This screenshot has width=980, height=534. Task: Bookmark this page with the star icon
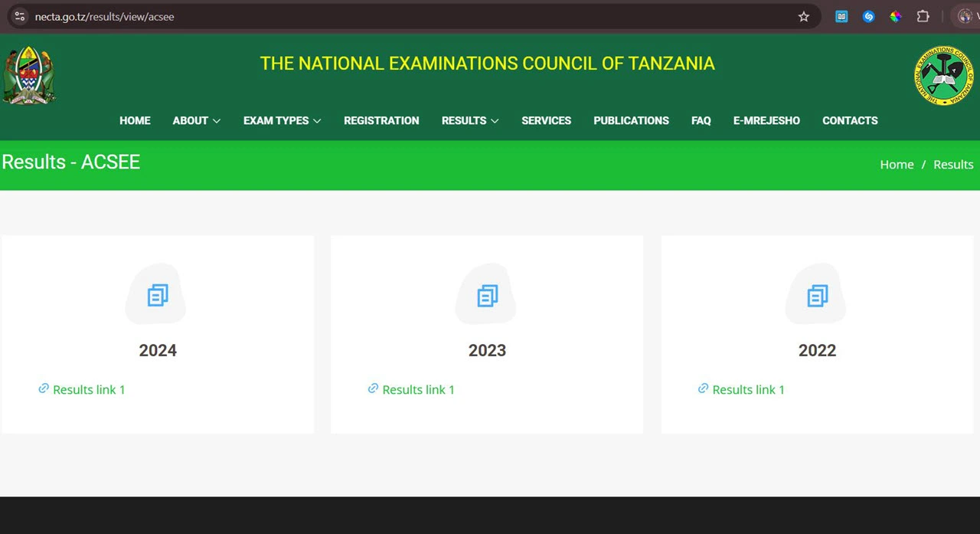pyautogui.click(x=803, y=16)
